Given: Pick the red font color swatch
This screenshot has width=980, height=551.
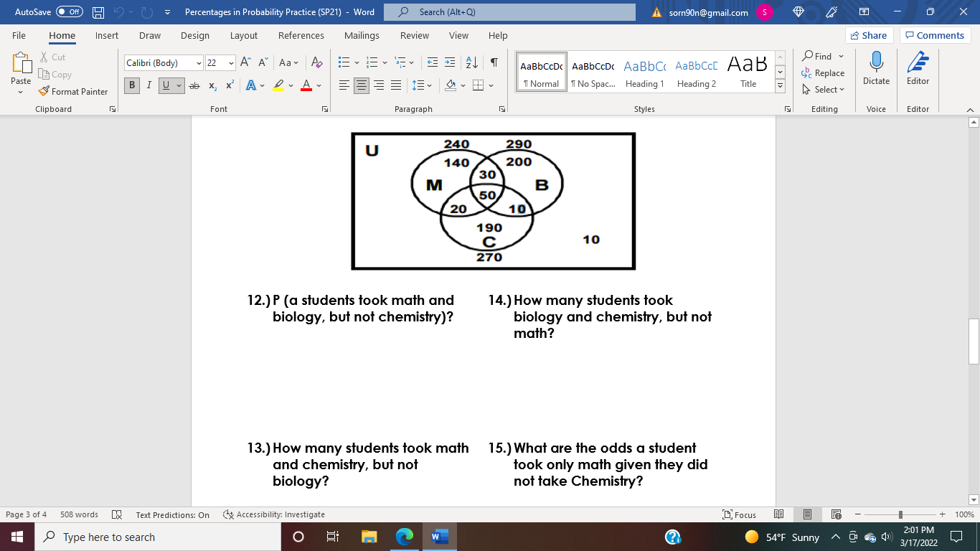Looking at the screenshot, I should coord(306,85).
